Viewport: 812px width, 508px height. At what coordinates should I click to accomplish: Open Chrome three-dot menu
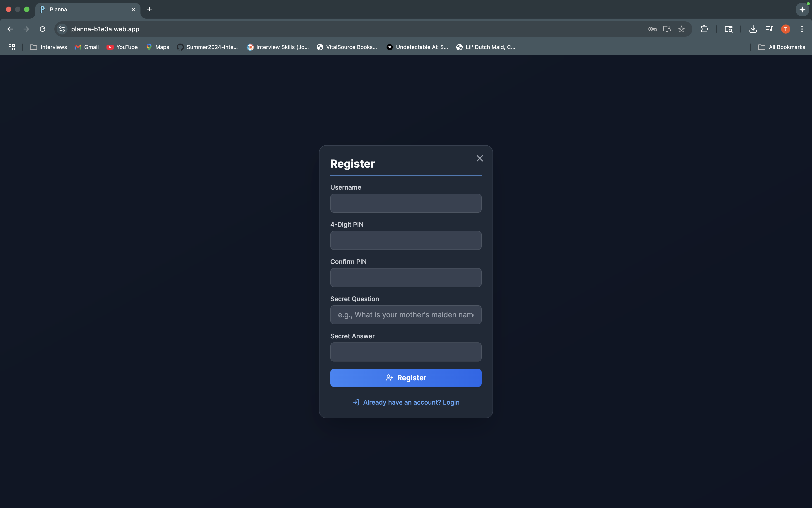(x=802, y=29)
